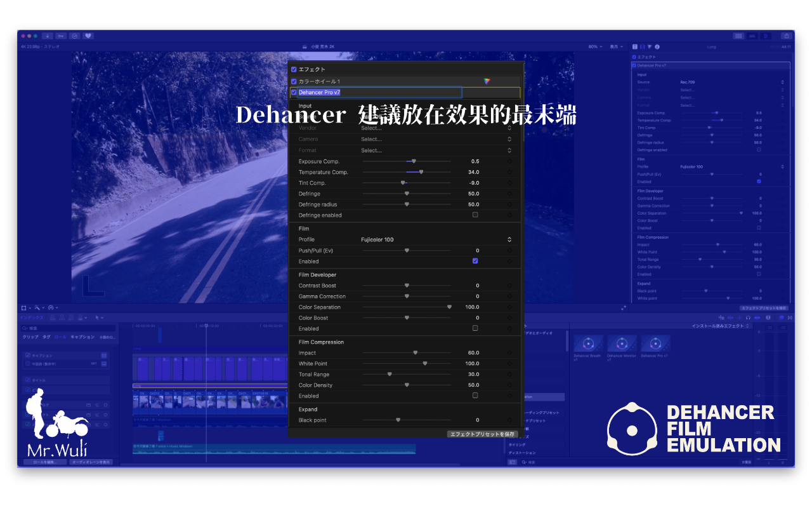Viewport: 812px width, 508px height.
Task: Open Fujicolor 100 dropdown in background inspector
Action: point(732,166)
